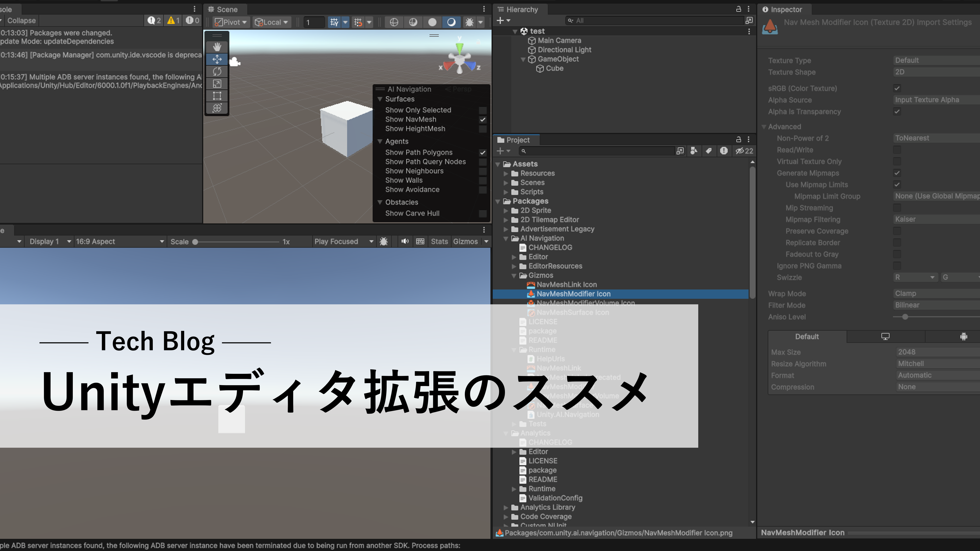The height and width of the screenshot is (551, 980).
Task: Enable Show Only Selected checkbox
Action: click(483, 110)
